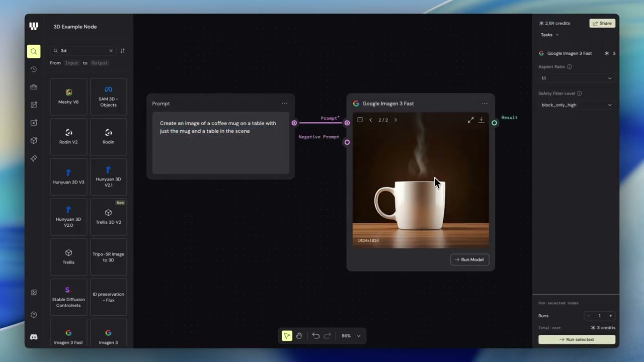The image size is (644, 362).
Task: Select the hand pan tool
Action: 299,336
